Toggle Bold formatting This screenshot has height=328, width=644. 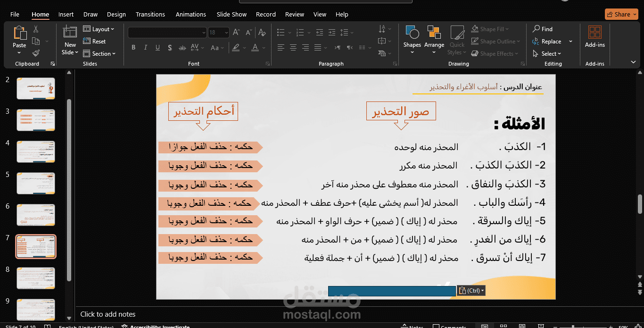click(x=133, y=48)
